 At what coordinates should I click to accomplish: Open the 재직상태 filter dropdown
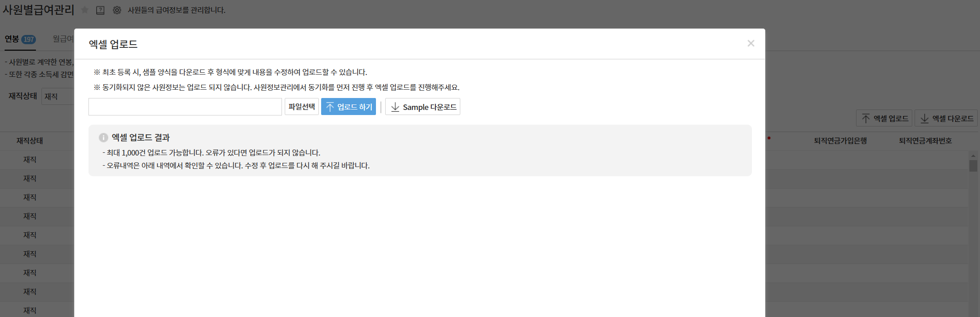click(58, 97)
